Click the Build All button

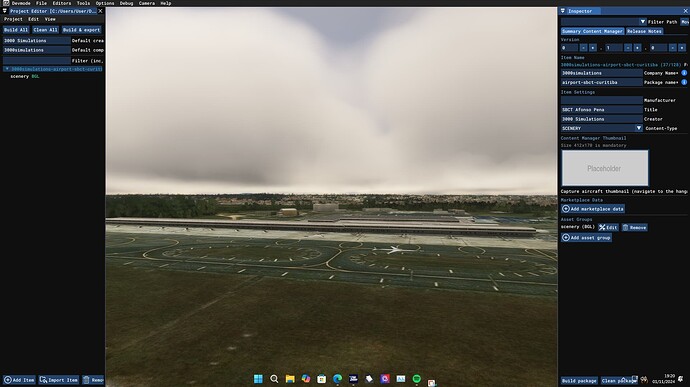pyautogui.click(x=16, y=30)
